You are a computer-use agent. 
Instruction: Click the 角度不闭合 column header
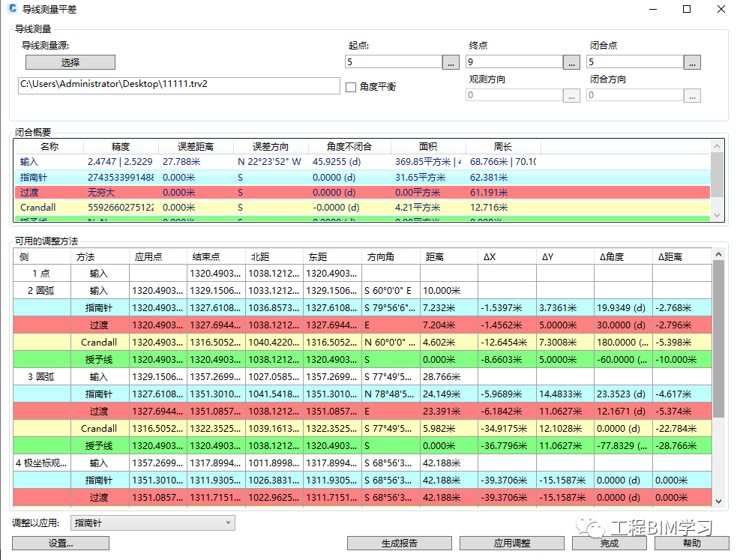pos(349,147)
